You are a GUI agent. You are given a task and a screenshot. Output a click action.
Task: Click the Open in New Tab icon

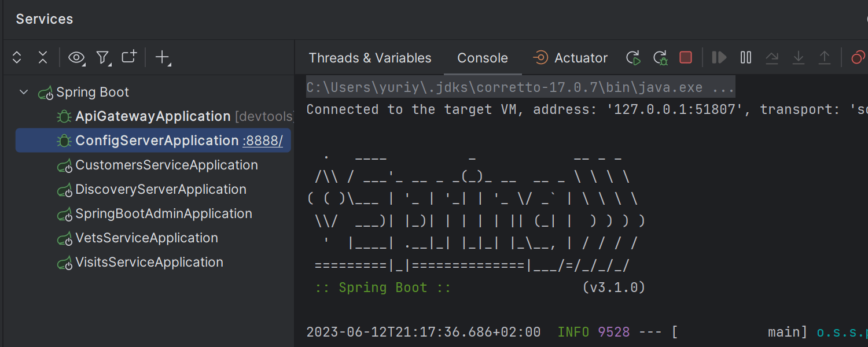(128, 57)
